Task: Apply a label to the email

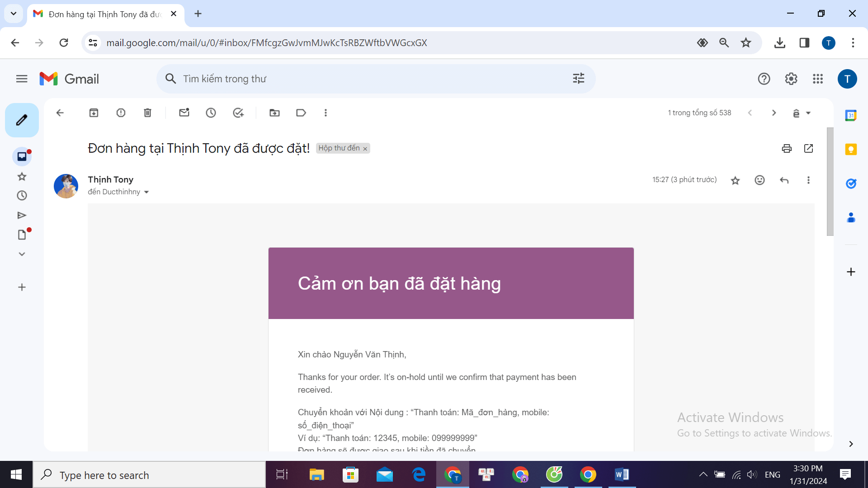Action: point(301,113)
